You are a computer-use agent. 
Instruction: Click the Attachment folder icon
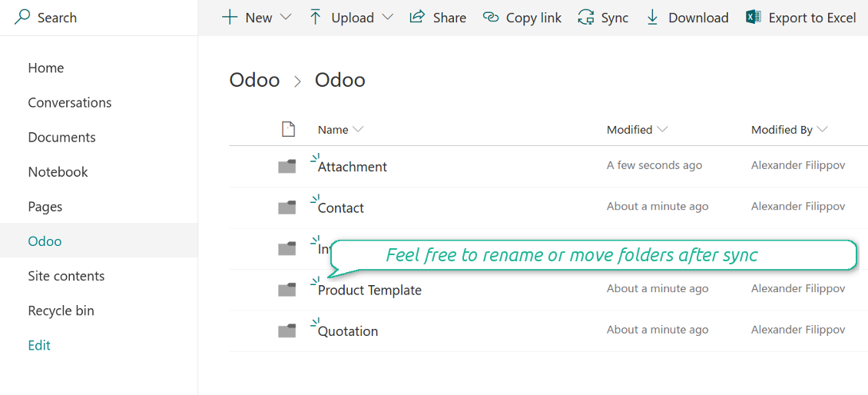[x=287, y=166]
